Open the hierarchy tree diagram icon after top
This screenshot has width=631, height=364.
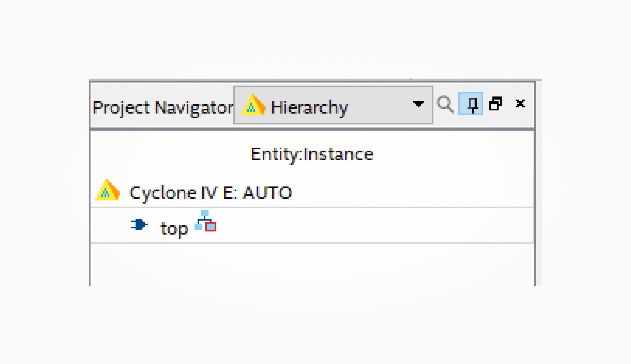point(205,223)
